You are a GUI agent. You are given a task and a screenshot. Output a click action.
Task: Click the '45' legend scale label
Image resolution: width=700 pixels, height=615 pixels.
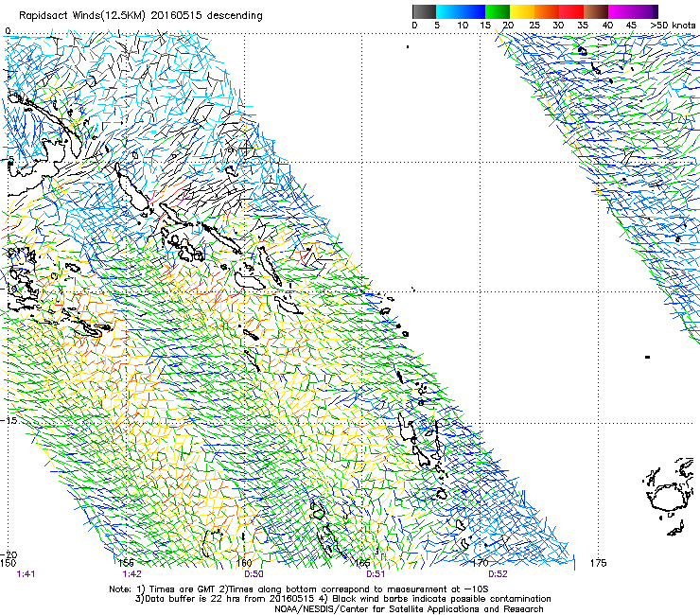point(631,26)
